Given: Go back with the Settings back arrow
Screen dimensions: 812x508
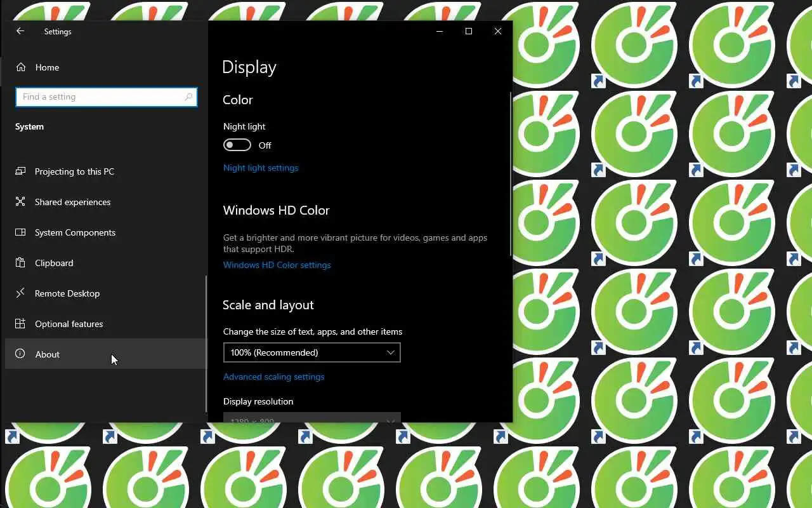Looking at the screenshot, I should (x=20, y=31).
